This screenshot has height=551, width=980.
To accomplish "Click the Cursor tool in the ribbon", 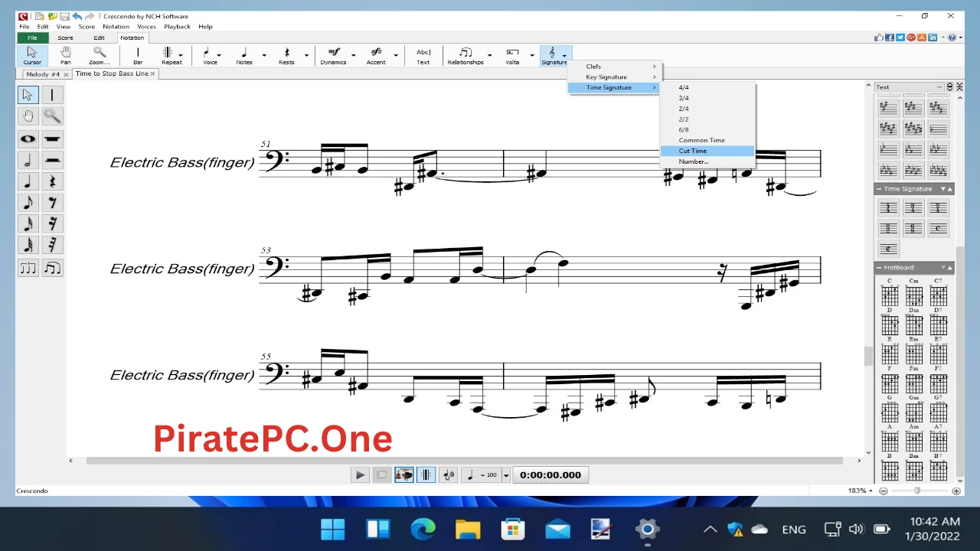I will [32, 55].
